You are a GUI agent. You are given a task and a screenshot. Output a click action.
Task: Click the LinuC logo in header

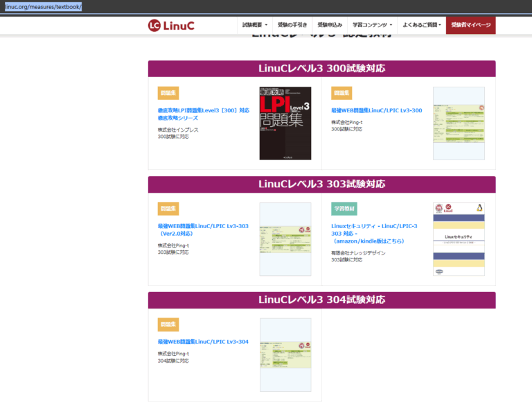(x=171, y=26)
